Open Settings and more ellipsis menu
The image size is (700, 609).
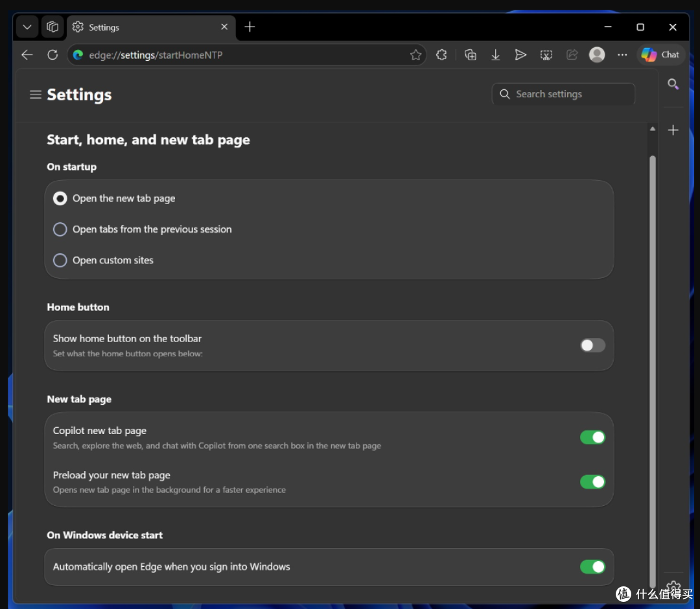tap(622, 55)
